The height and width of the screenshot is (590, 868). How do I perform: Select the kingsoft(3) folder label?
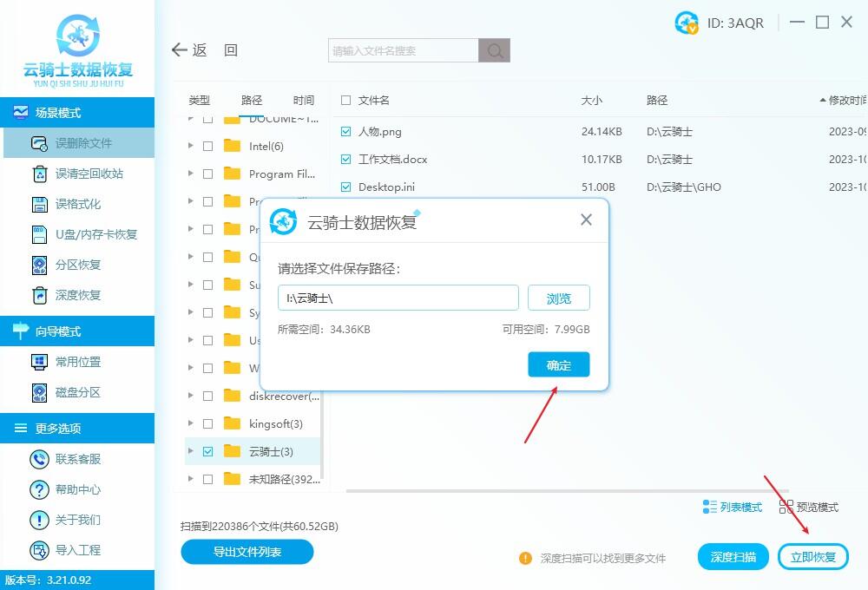tap(276, 424)
